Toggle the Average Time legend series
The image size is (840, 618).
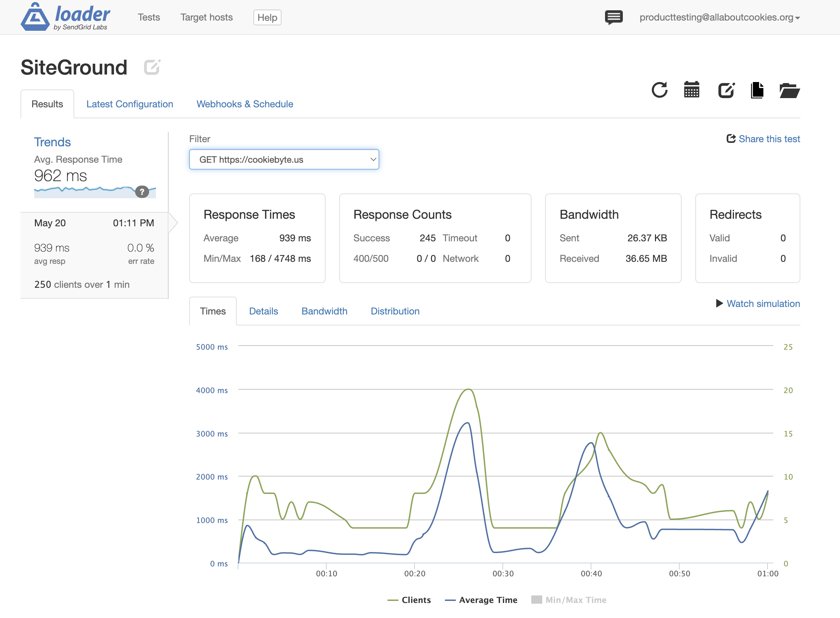[481, 600]
